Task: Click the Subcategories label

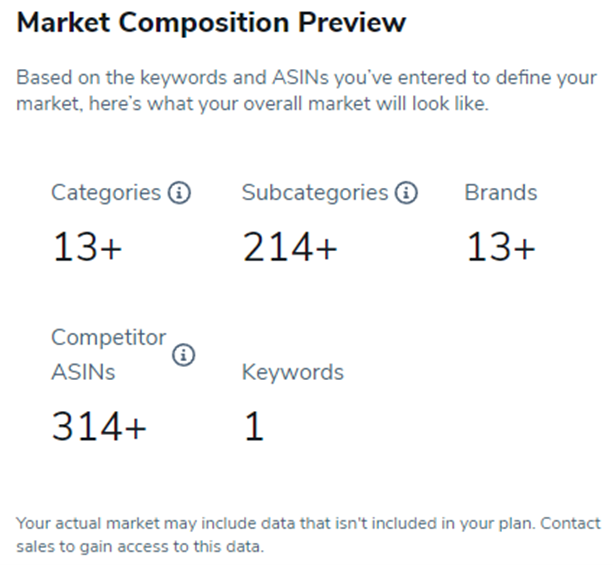Action: pos(315,193)
